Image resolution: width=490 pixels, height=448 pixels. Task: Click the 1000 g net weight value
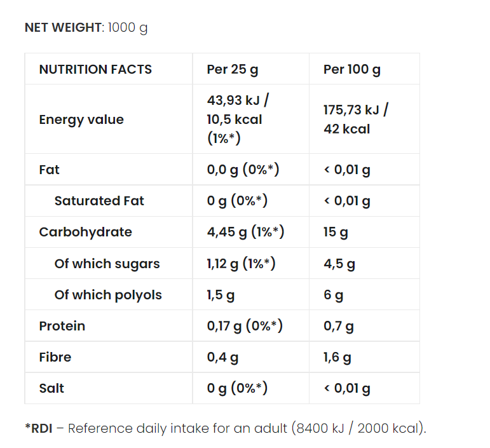click(128, 28)
